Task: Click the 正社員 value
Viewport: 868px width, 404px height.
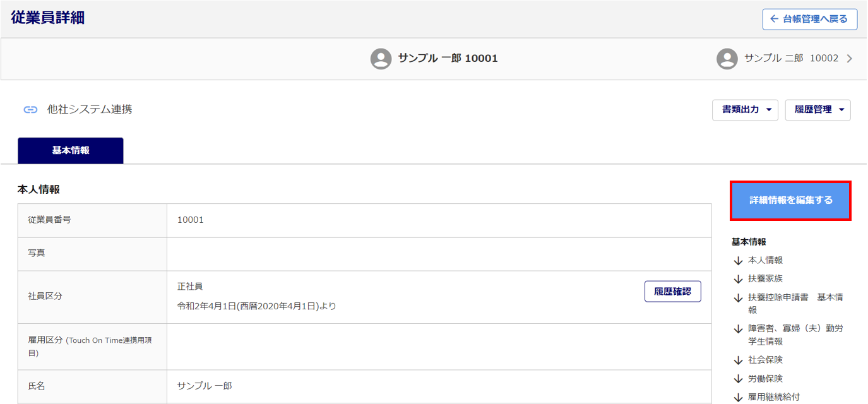Action: [x=190, y=287]
